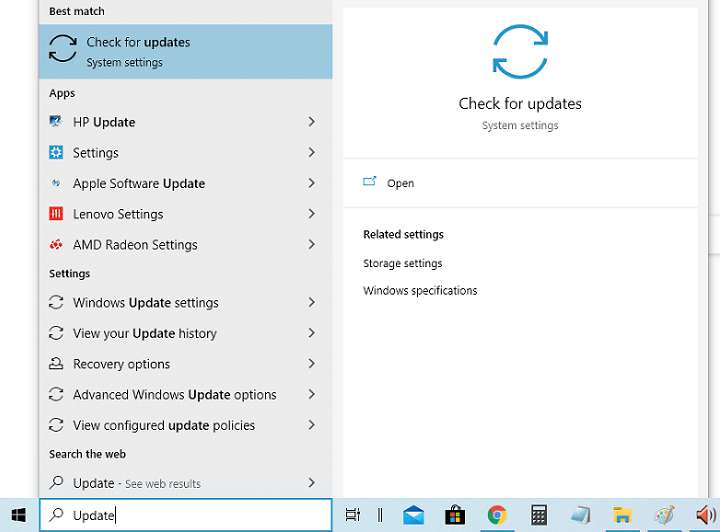Image resolution: width=720 pixels, height=532 pixels.
Task: Select the Windows Update settings entry
Action: 186,302
